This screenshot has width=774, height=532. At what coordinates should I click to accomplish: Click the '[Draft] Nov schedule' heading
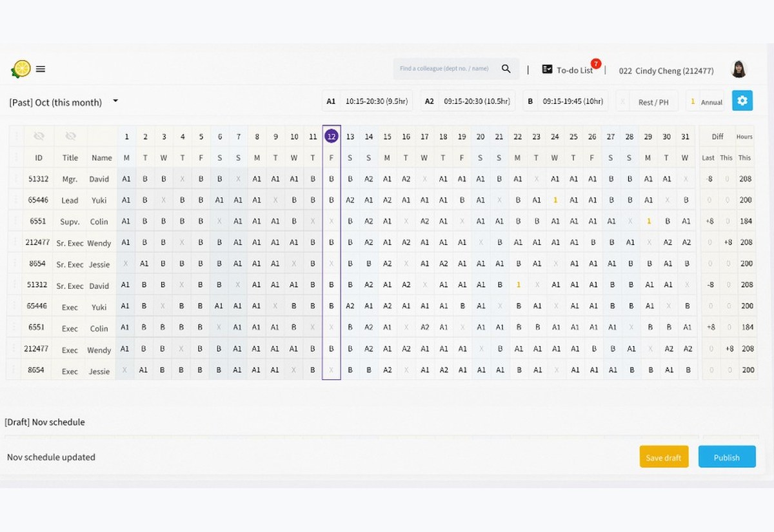(45, 422)
